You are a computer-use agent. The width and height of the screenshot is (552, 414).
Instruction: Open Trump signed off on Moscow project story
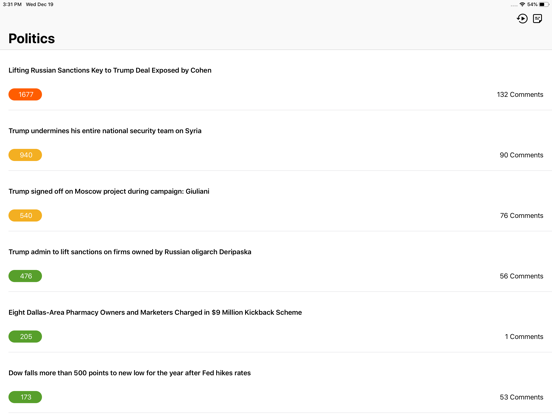(x=109, y=192)
